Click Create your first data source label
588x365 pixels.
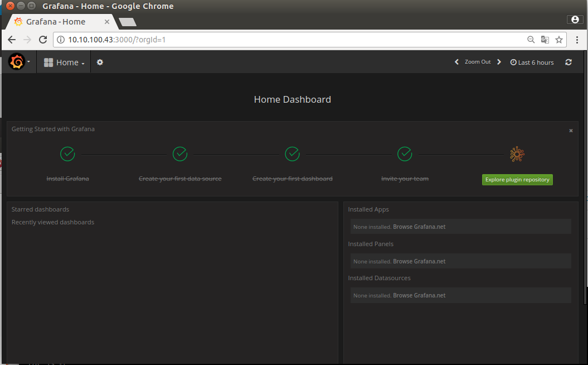[x=180, y=179]
